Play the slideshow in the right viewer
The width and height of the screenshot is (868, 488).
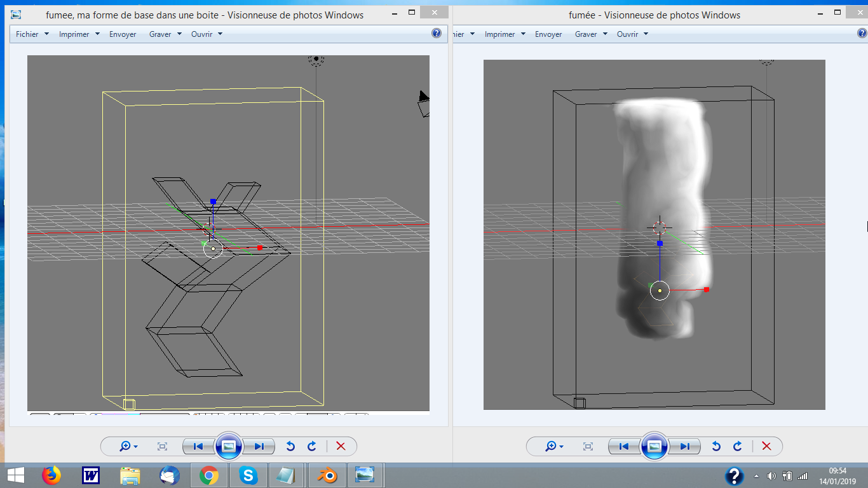click(x=654, y=446)
